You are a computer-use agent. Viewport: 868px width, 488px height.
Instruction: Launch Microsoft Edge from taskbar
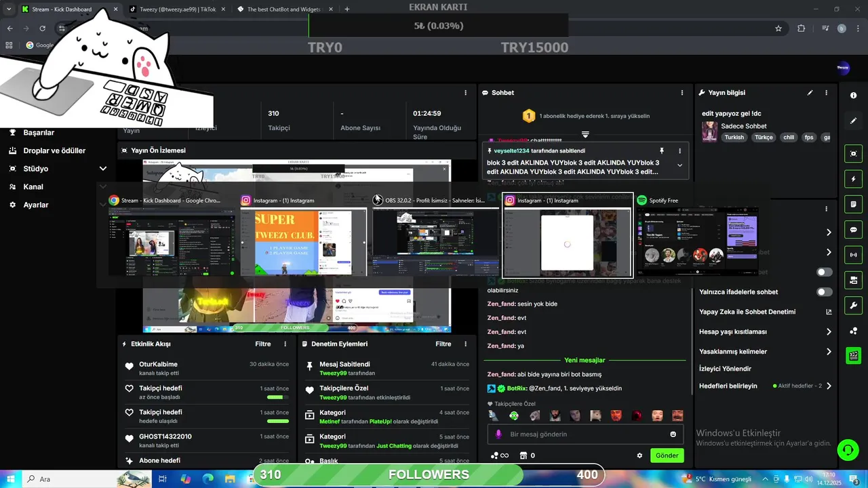point(208,479)
